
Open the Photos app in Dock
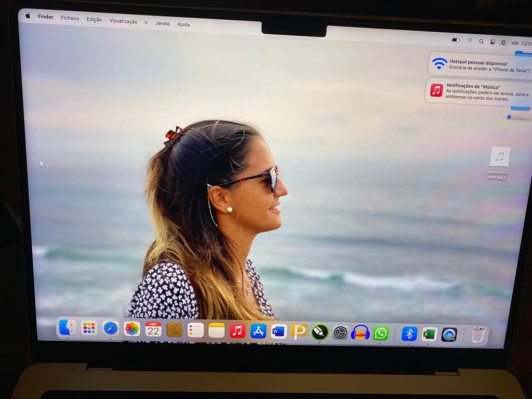point(131,329)
